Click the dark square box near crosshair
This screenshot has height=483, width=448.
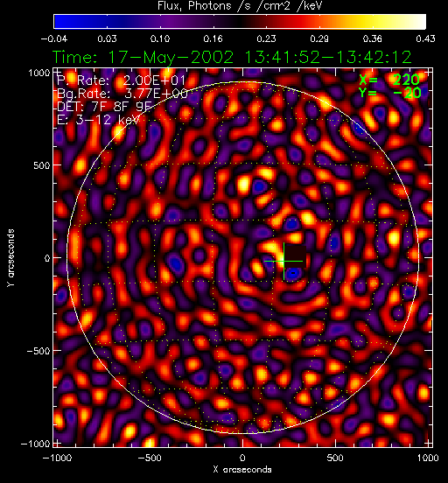[295, 256]
